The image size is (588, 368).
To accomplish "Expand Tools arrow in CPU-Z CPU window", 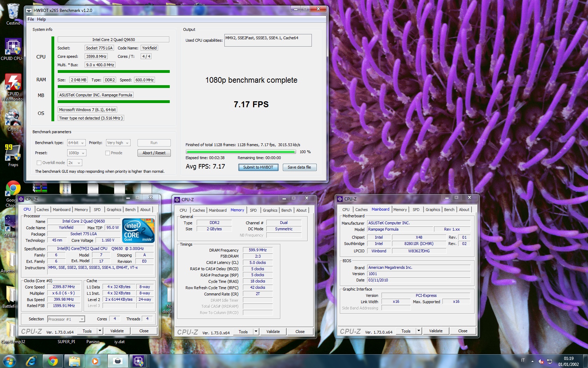I will 100,331.
